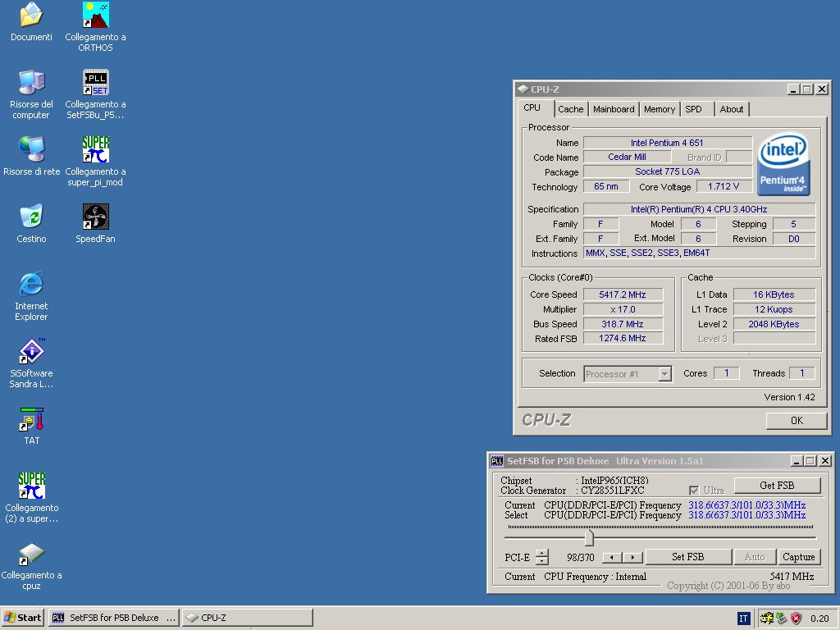
Task: Open Risorse del computer icon
Action: pos(31,83)
